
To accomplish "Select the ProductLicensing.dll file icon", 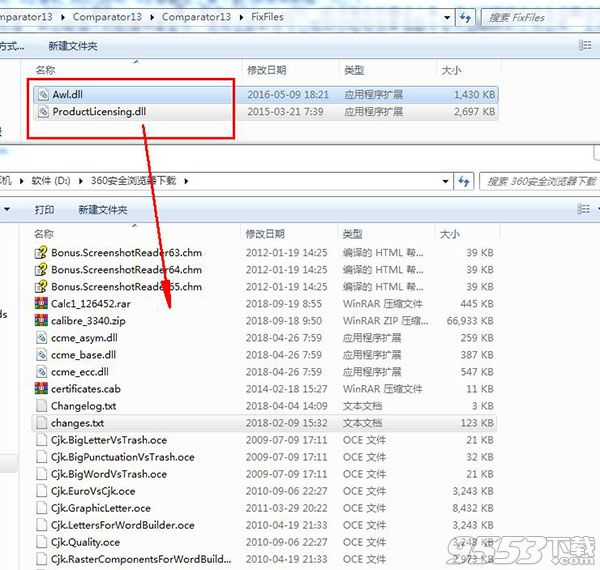I will pyautogui.click(x=42, y=112).
